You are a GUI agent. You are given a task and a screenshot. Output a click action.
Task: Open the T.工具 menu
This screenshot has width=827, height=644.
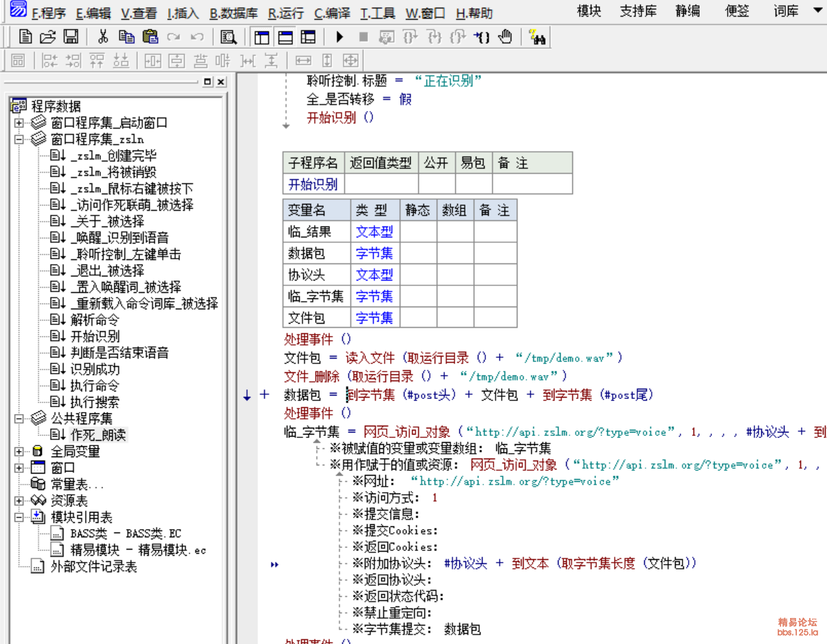coord(378,13)
